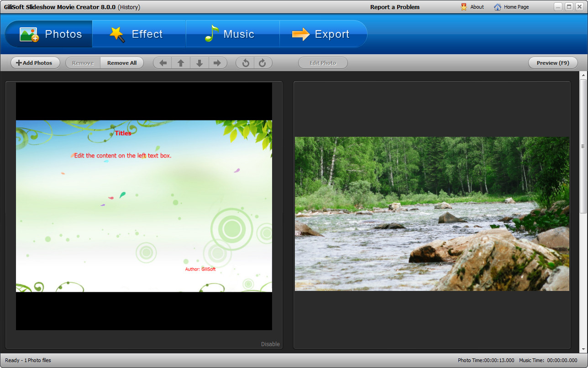
Task: Click the Export tab arrow icon
Action: click(x=301, y=34)
